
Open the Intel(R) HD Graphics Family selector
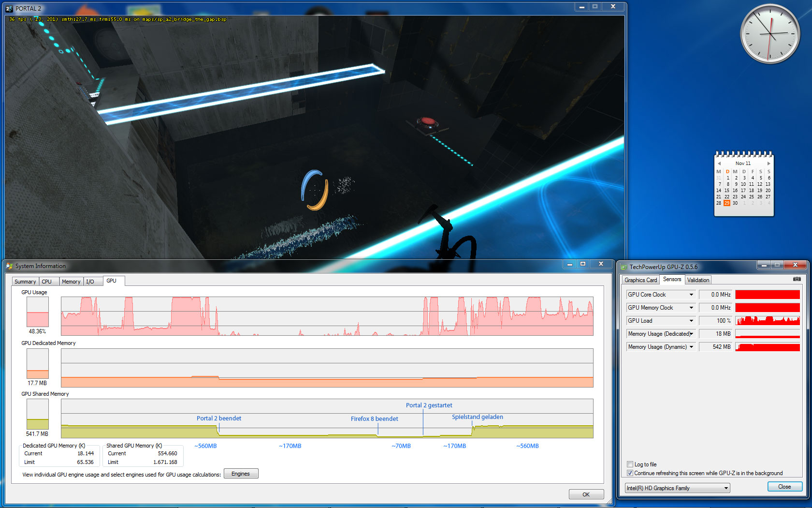[677, 488]
